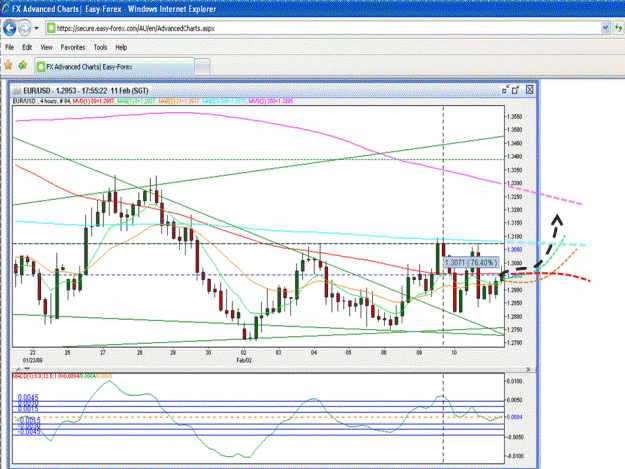Click the red MVG(1) 89 indicator label
This screenshot has width=625, height=469.
(94, 101)
